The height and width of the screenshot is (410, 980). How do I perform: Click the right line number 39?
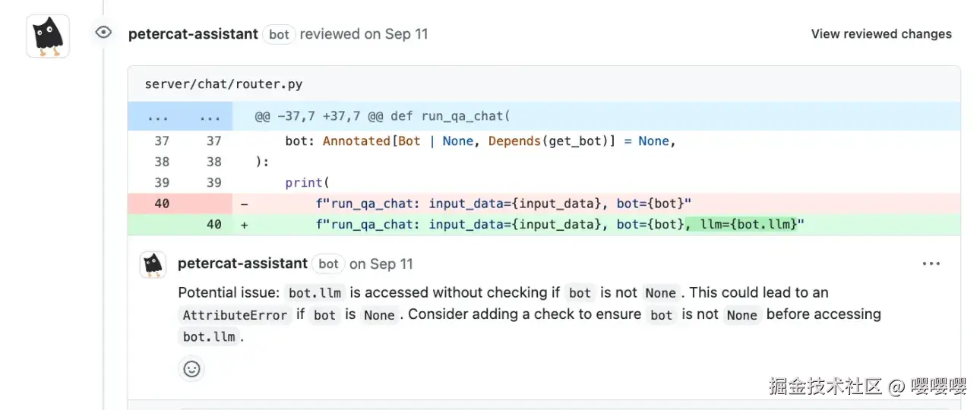tap(213, 182)
